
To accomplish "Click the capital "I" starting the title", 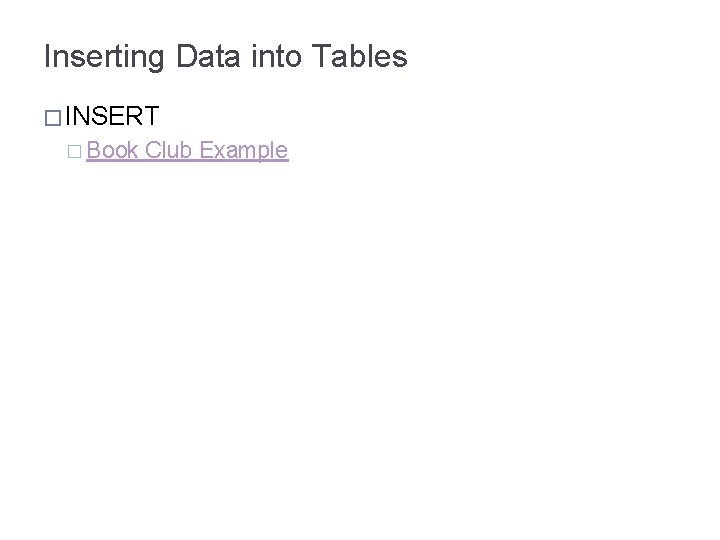I will (48, 57).
